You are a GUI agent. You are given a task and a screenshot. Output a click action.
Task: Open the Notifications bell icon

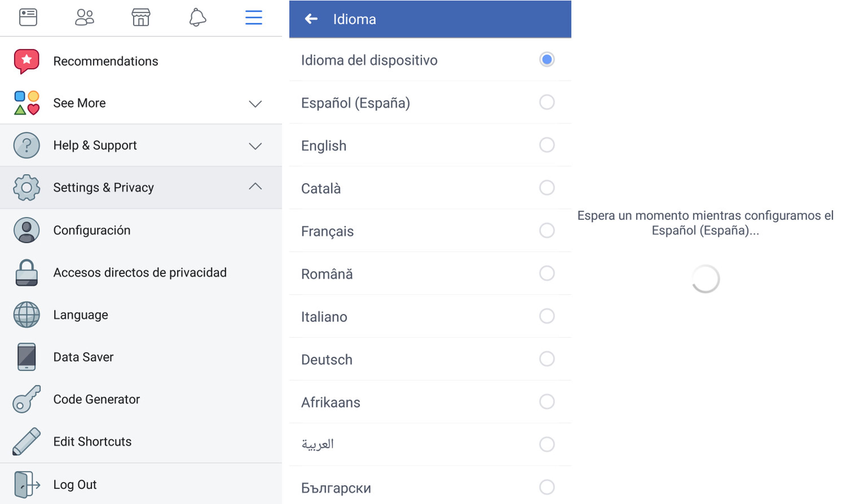(197, 17)
